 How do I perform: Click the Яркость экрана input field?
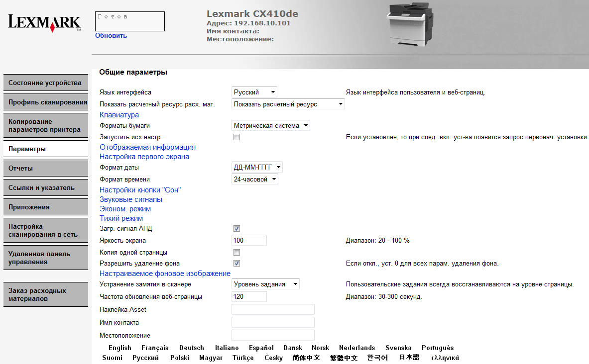(x=249, y=240)
